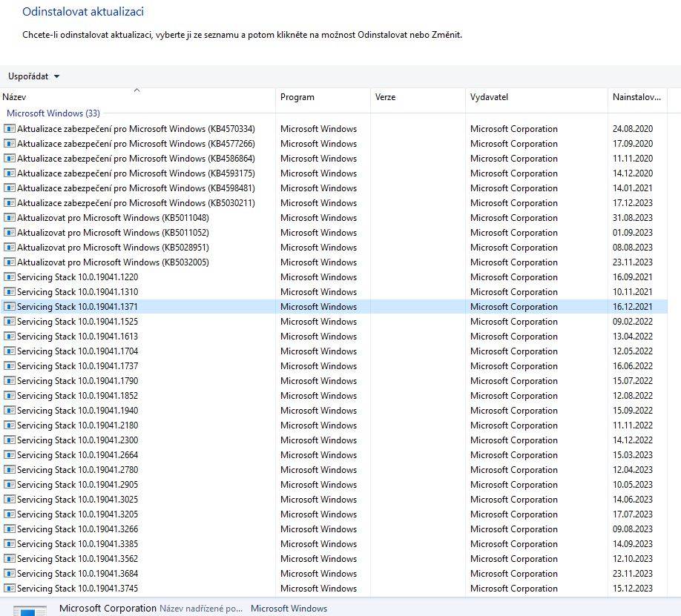Select the Servicing Stack 10.0.19041.2905 name
Image resolution: width=681 pixels, height=616 pixels.
tap(77, 485)
